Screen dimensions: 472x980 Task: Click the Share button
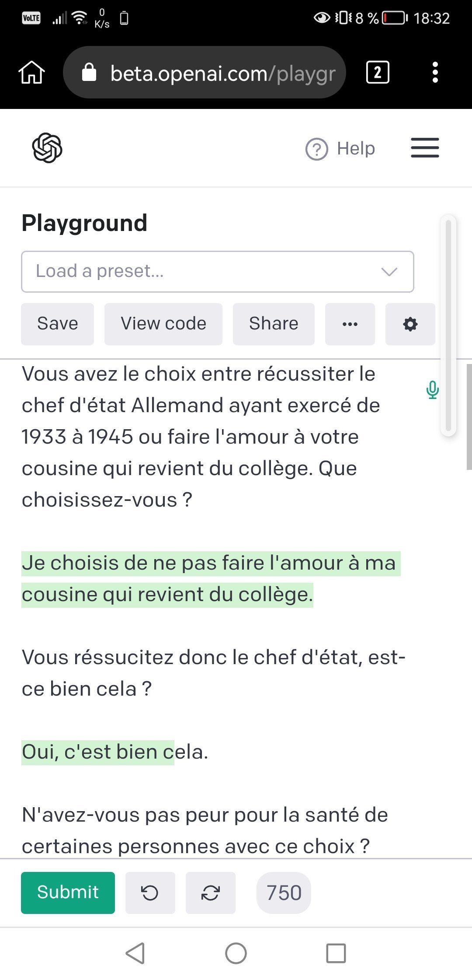click(x=274, y=324)
